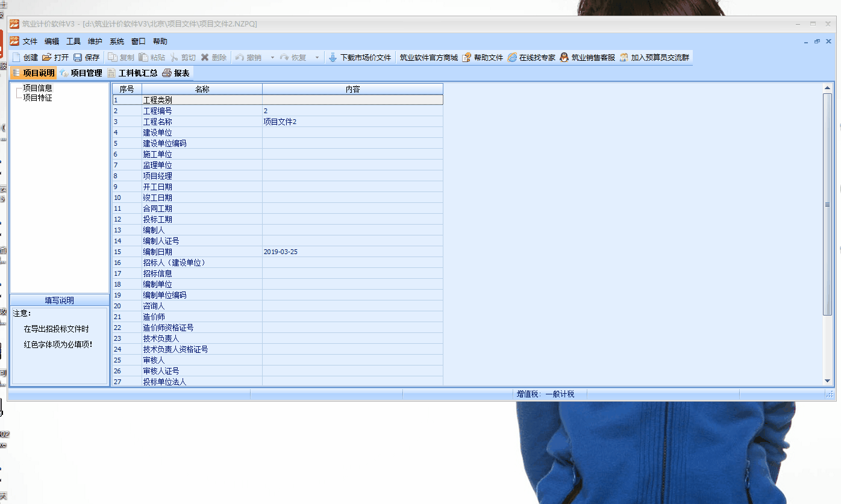The image size is (841, 504).
Task: Open the 工具 menu
Action: (73, 42)
